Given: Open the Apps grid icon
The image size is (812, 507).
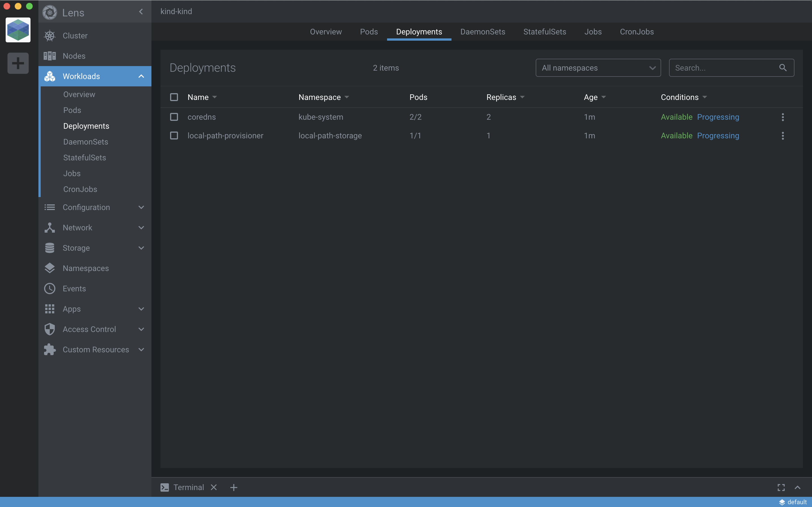Looking at the screenshot, I should point(49,309).
